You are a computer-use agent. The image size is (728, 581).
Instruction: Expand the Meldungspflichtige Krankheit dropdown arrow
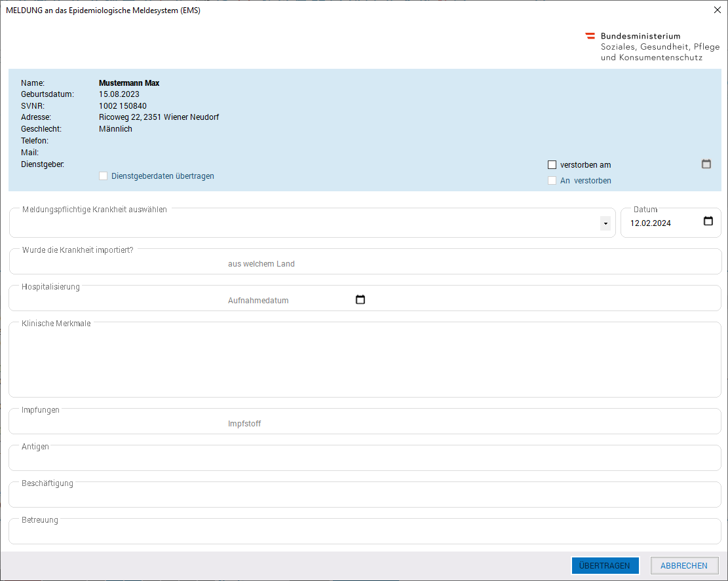point(605,223)
